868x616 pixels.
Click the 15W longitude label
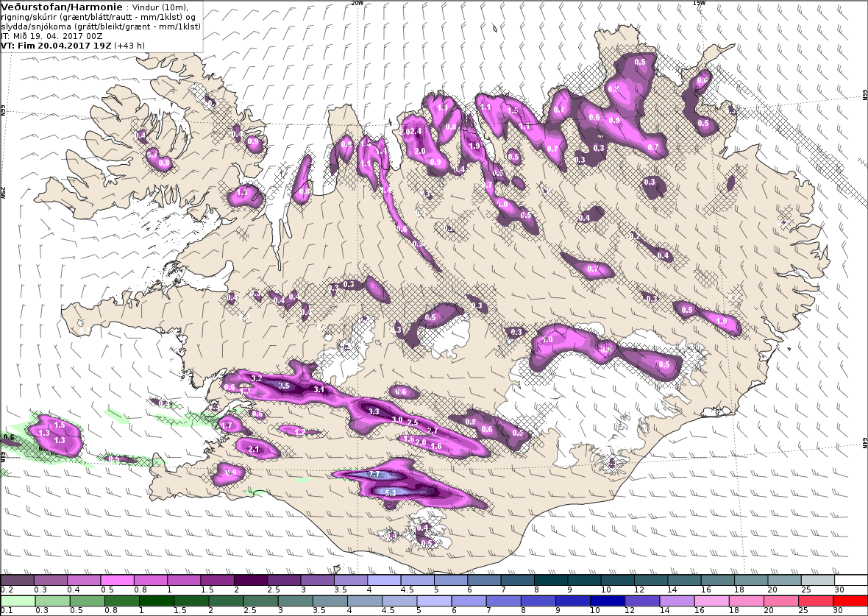699,3
